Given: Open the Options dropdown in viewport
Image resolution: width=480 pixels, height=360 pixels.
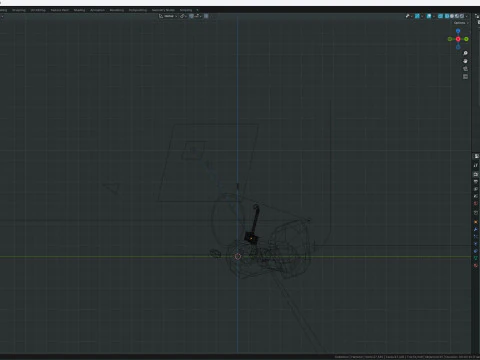Looking at the screenshot, I should click(x=461, y=23).
